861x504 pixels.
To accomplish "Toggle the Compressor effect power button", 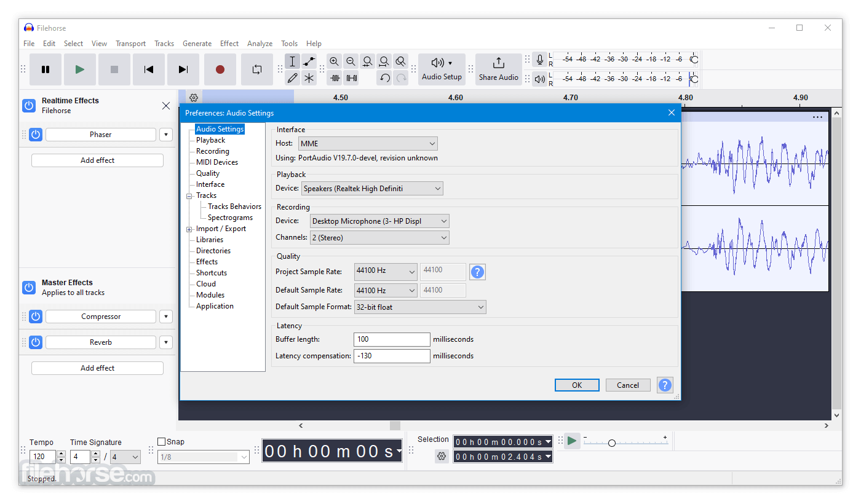I will click(36, 317).
